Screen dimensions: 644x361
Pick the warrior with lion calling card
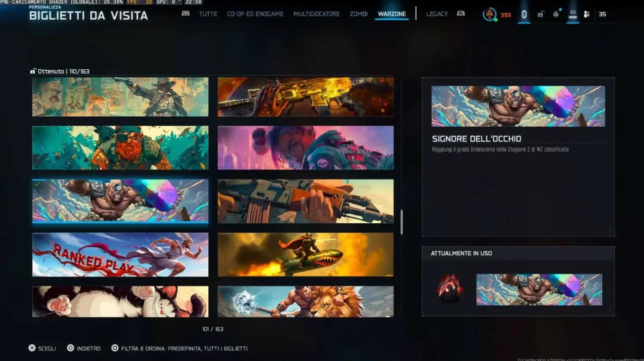tap(306, 301)
